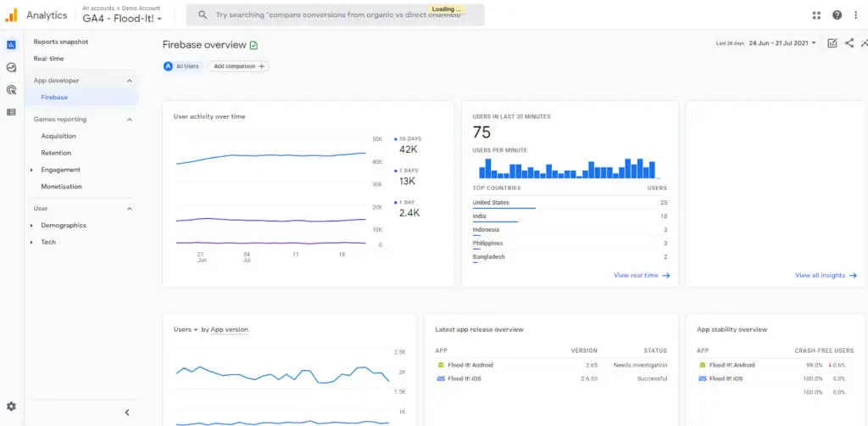868x426 pixels.
Task: Click the green report status check icon
Action: pos(253,45)
